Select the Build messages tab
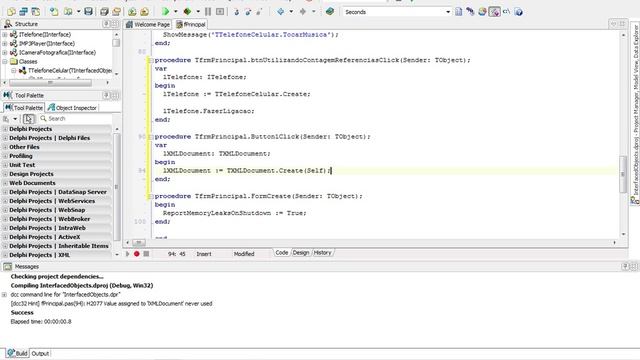The height and width of the screenshot is (360, 640). click(x=17, y=353)
